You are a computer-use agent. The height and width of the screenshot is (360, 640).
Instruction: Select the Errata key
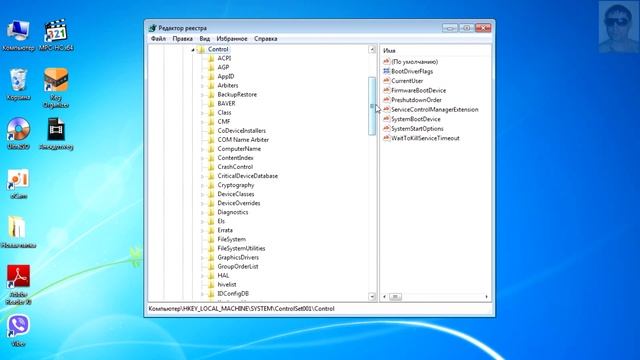coord(225,230)
